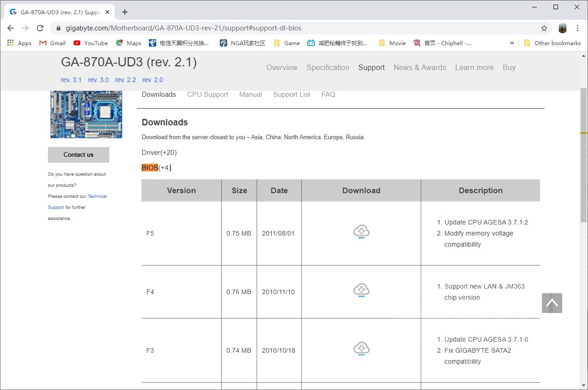Click the Contact us button

78,154
